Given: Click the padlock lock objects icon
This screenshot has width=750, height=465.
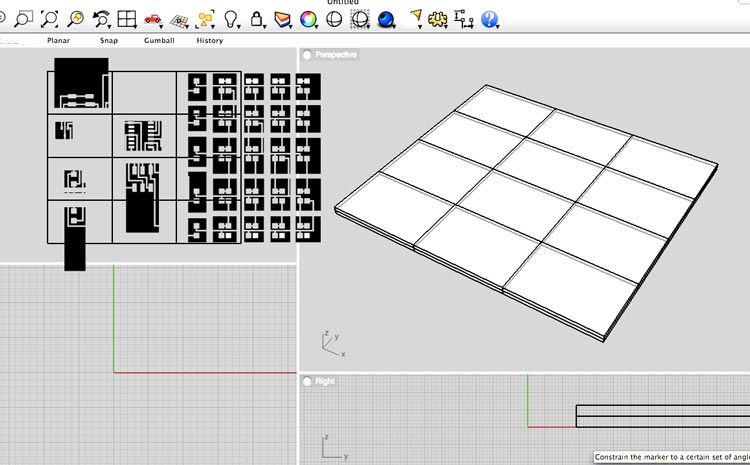Looking at the screenshot, I should 257,19.
